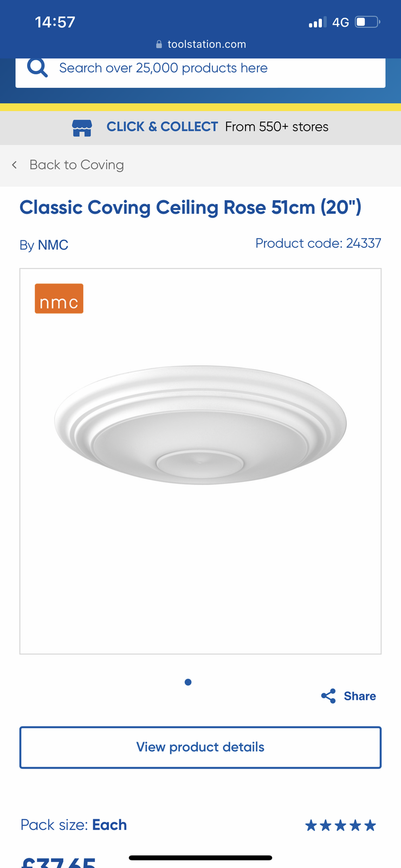Tap the battery status icon

[367, 22]
